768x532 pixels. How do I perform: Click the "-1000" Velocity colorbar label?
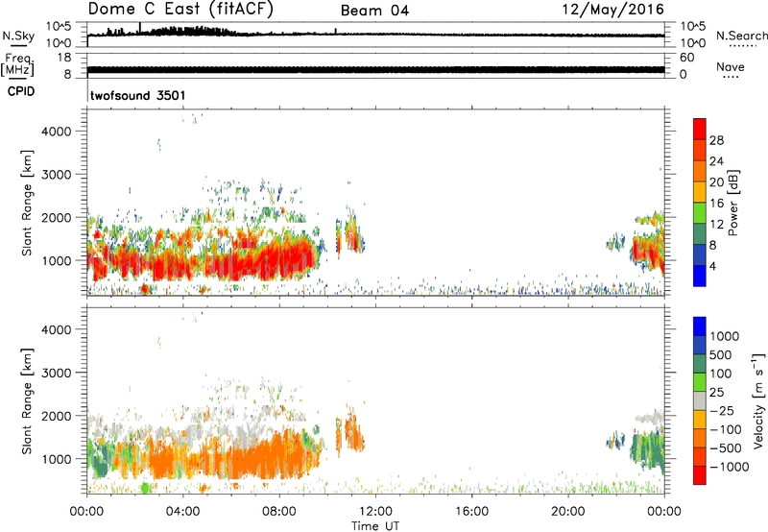click(x=729, y=467)
